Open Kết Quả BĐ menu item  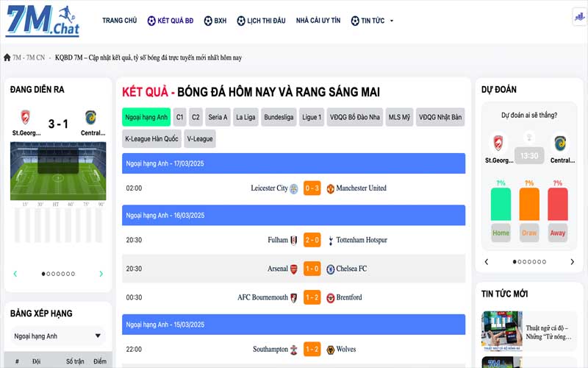pos(171,21)
